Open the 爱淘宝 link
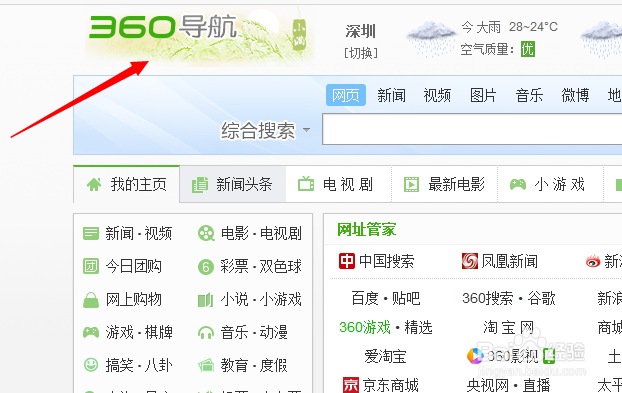Screen dimensions: 622x393 tap(385, 356)
